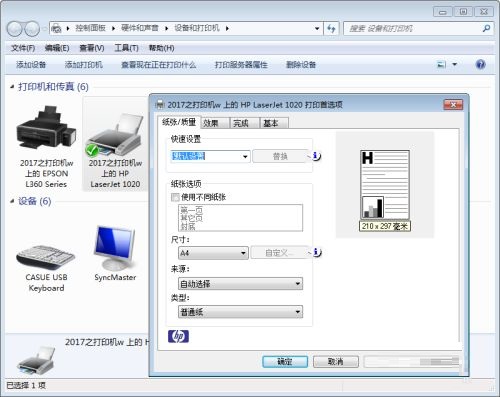The height and width of the screenshot is (397, 500).
Task: Open the address bar history dropdown
Action: click(317, 29)
